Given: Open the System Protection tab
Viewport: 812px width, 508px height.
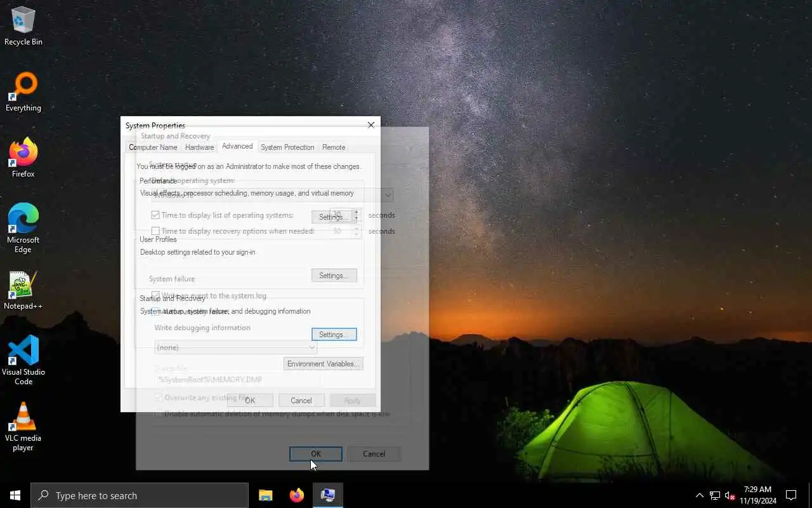Looking at the screenshot, I should [x=287, y=147].
